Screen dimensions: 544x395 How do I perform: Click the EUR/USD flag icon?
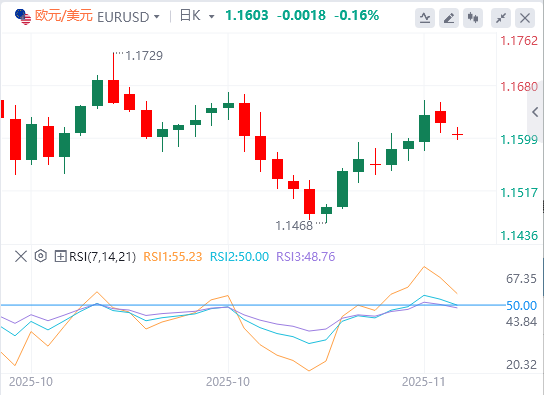pos(23,17)
